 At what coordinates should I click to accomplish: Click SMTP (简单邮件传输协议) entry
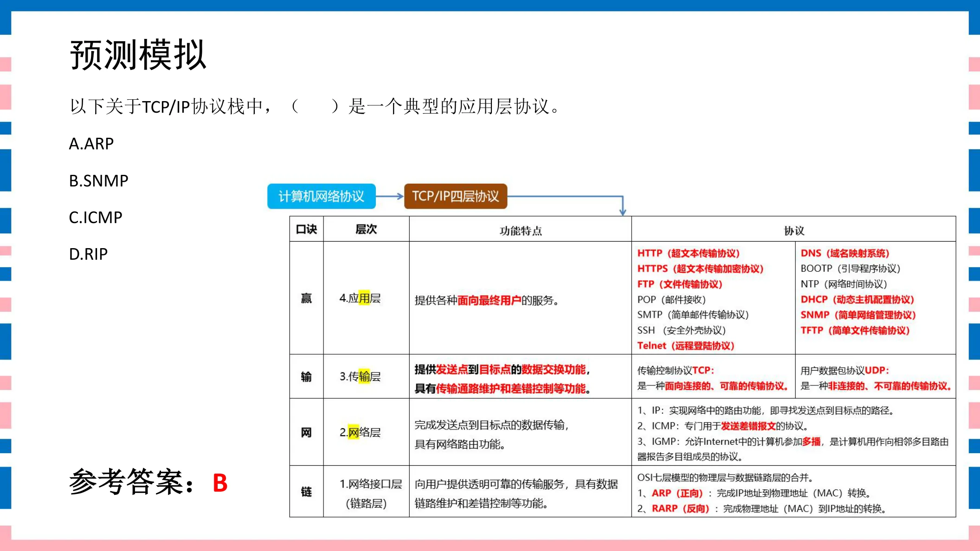click(x=693, y=315)
